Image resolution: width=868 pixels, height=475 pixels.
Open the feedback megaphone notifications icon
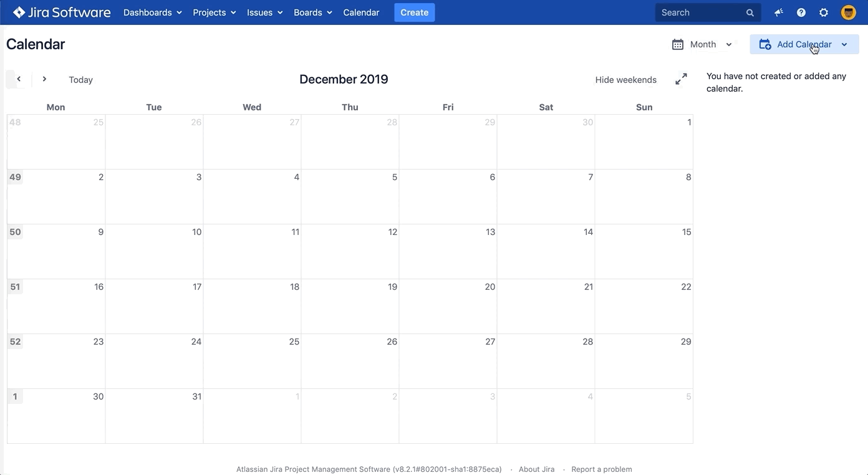[x=779, y=12]
